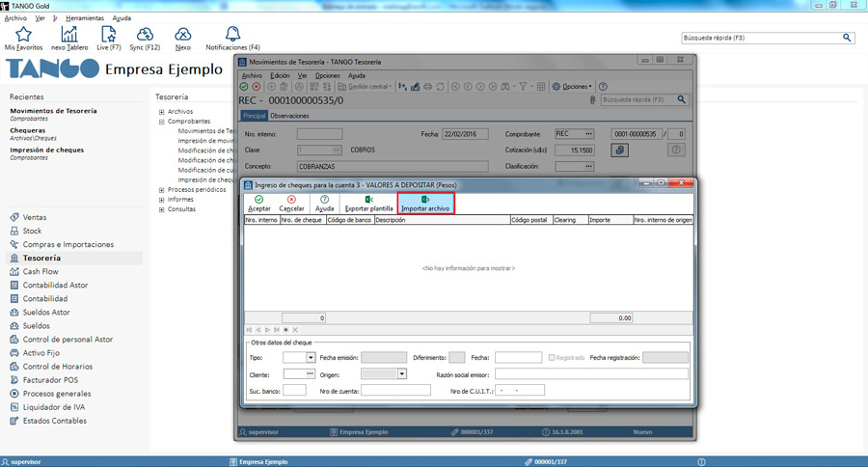Click the Sync (F12) cloud icon

tap(145, 39)
